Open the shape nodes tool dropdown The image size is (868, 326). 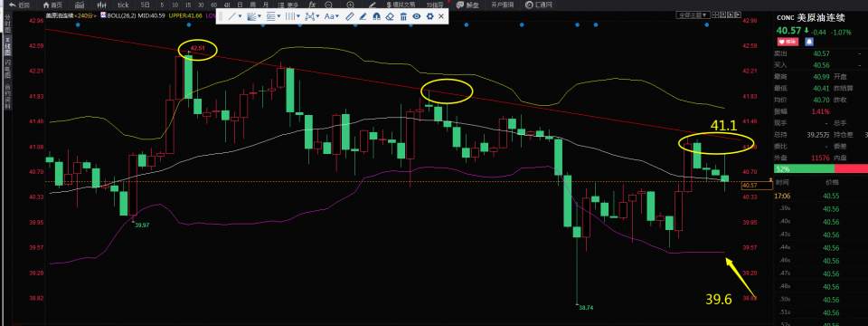pyautogui.click(x=312, y=16)
